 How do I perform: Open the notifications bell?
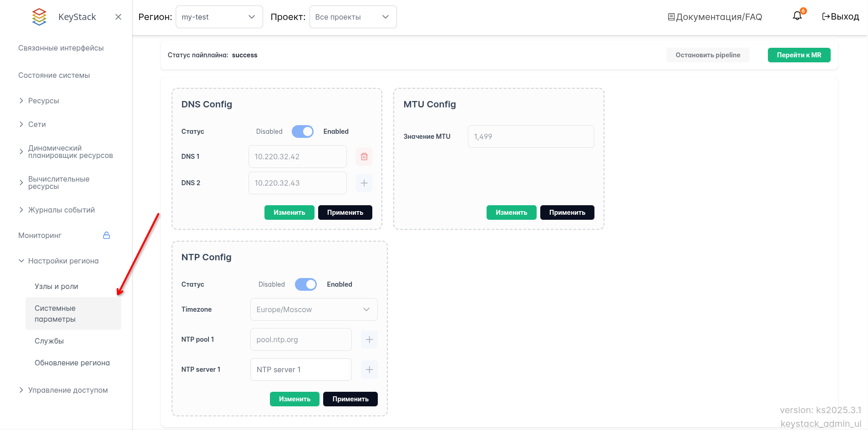(x=797, y=16)
